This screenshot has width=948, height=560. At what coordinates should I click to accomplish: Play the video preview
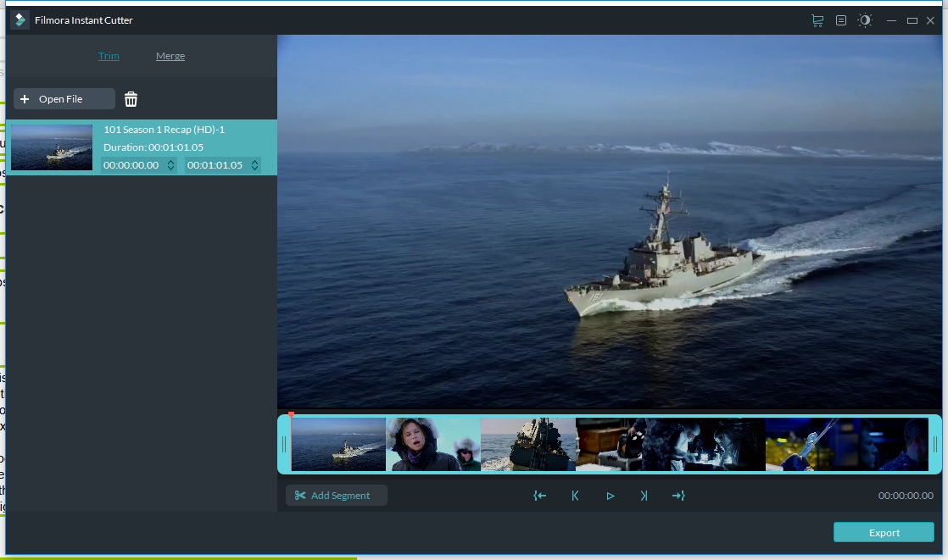(x=610, y=495)
